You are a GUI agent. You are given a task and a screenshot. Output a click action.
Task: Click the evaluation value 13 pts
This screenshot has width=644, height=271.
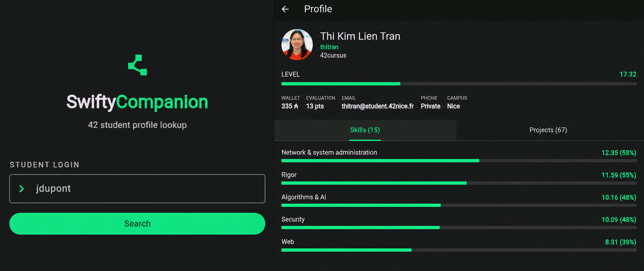click(x=315, y=106)
